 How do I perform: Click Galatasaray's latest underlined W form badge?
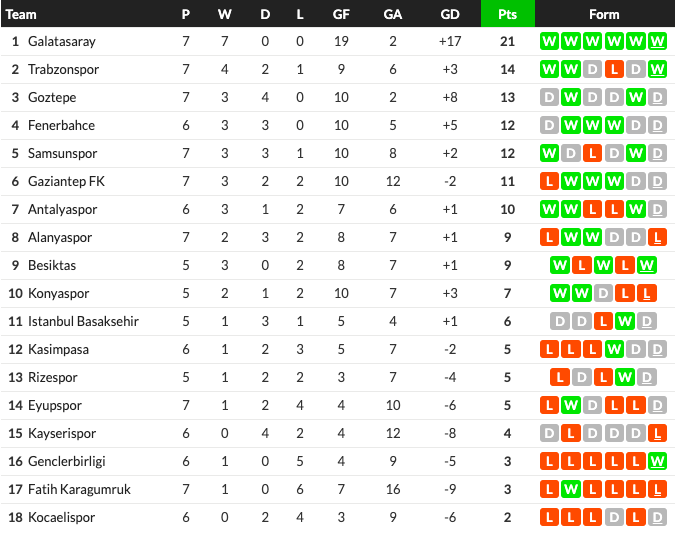(x=657, y=41)
